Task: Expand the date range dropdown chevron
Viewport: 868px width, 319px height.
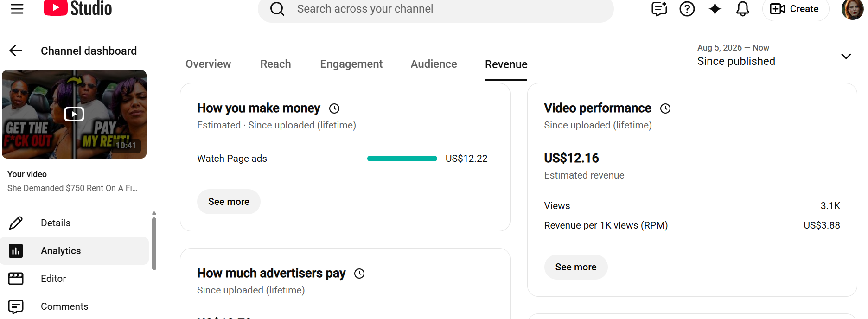Action: (x=846, y=56)
